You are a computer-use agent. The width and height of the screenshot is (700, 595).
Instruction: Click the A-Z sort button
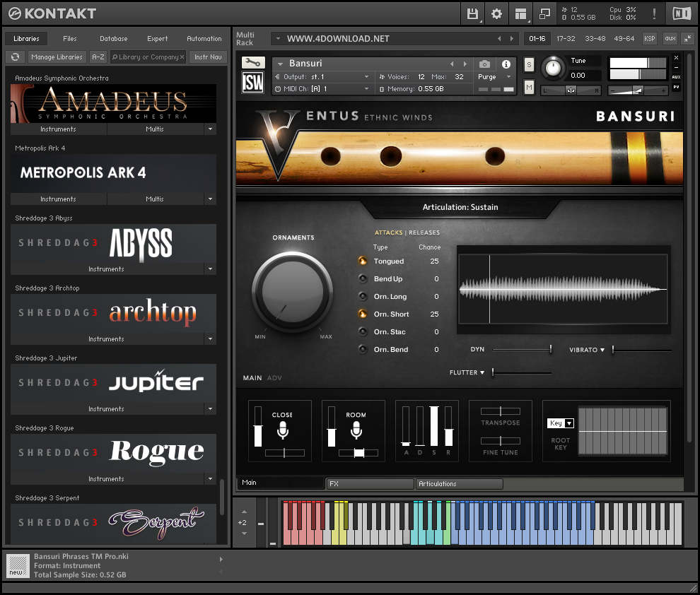click(98, 57)
